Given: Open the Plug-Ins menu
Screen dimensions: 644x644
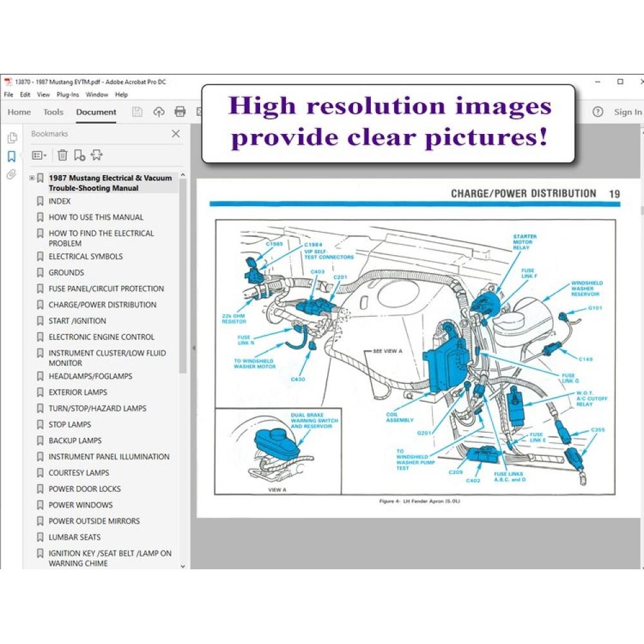Looking at the screenshot, I should pos(68,95).
